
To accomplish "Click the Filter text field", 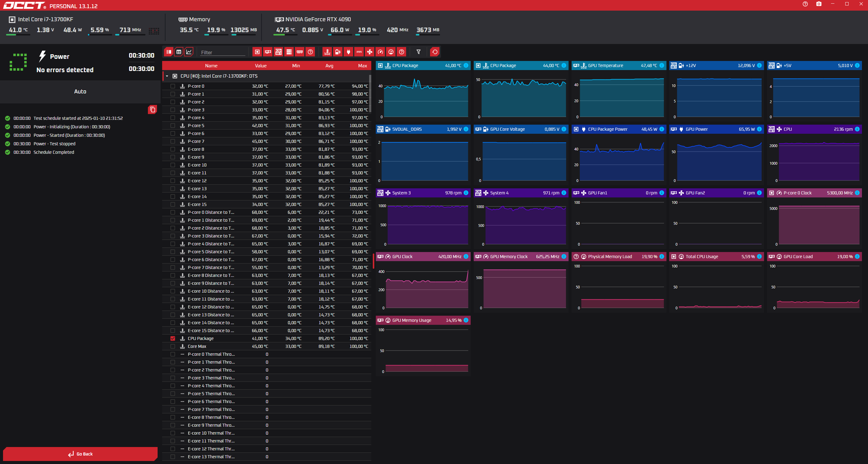I will pos(223,52).
